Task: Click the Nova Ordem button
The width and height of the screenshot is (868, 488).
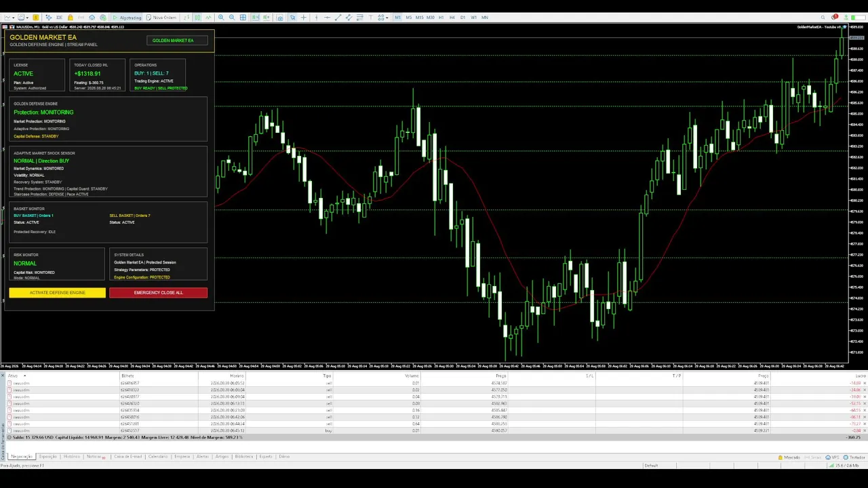Action: pos(162,18)
